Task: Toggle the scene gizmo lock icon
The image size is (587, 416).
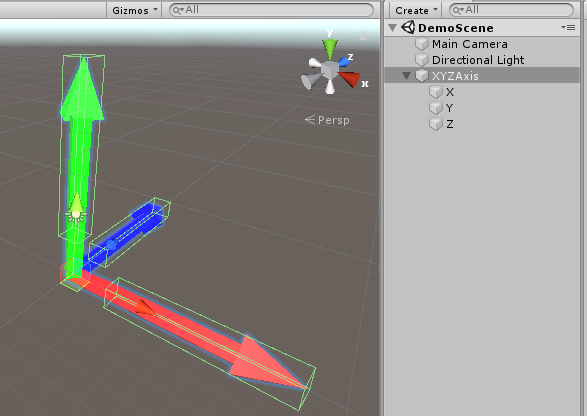Action: pyautogui.click(x=363, y=36)
